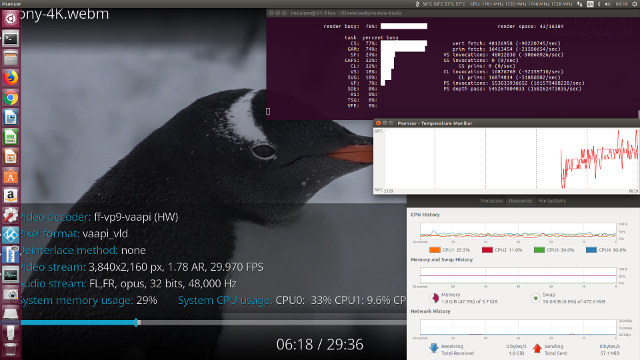The width and height of the screenshot is (640, 360).
Task: Launch Google Chrome from the dock
Action: 11,98
